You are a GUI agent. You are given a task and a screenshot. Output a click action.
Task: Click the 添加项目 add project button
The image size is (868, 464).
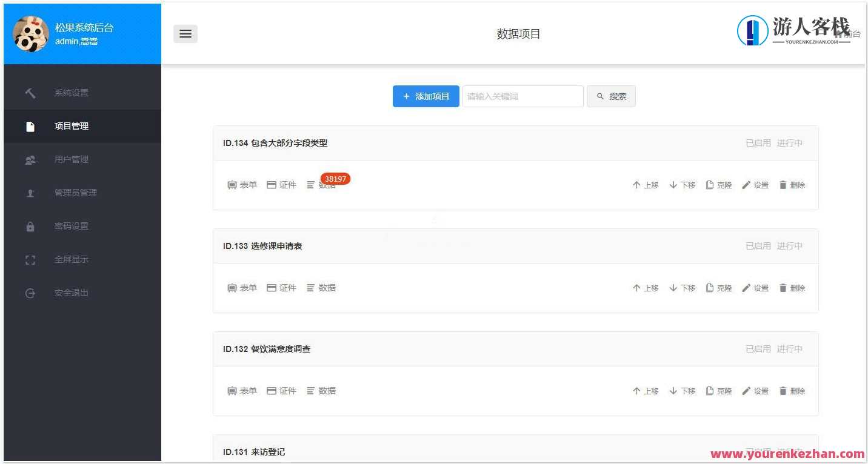(x=426, y=96)
